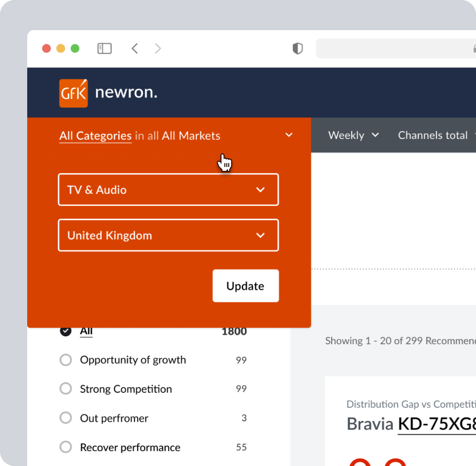The height and width of the screenshot is (466, 476).
Task: Open the Weekly period dropdown
Action: 353,135
